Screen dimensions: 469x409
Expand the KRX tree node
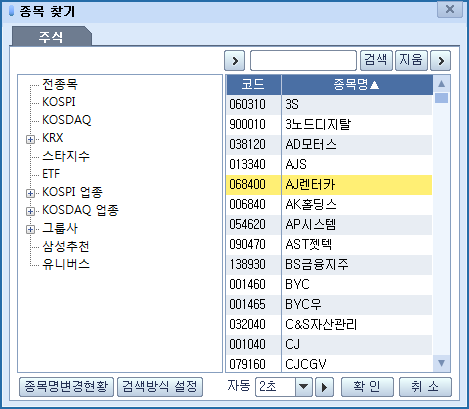point(30,139)
